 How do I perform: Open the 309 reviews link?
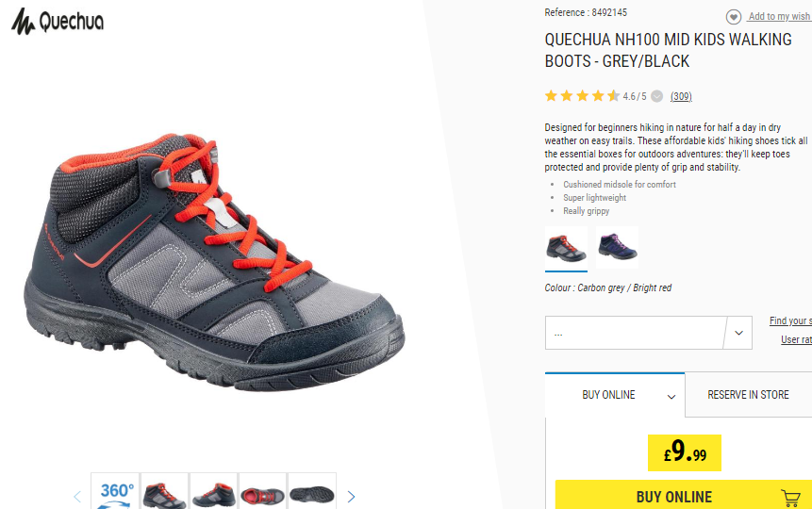click(x=681, y=96)
